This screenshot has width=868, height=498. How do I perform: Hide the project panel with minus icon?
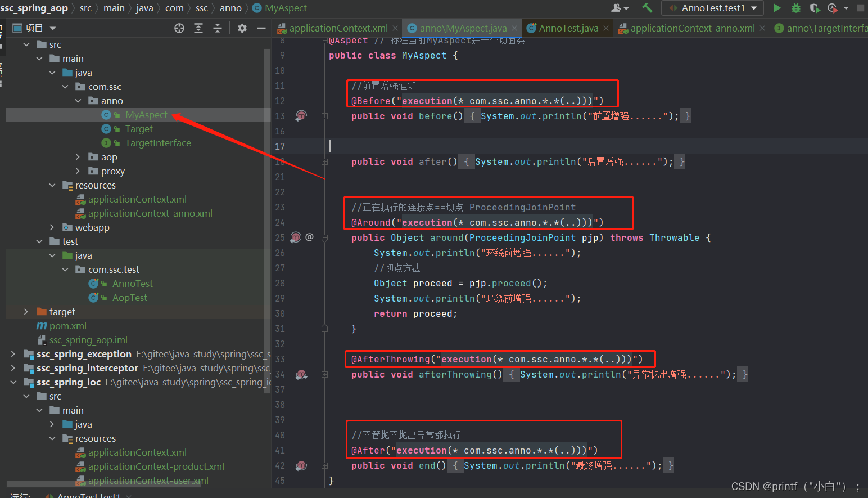pyautogui.click(x=261, y=28)
